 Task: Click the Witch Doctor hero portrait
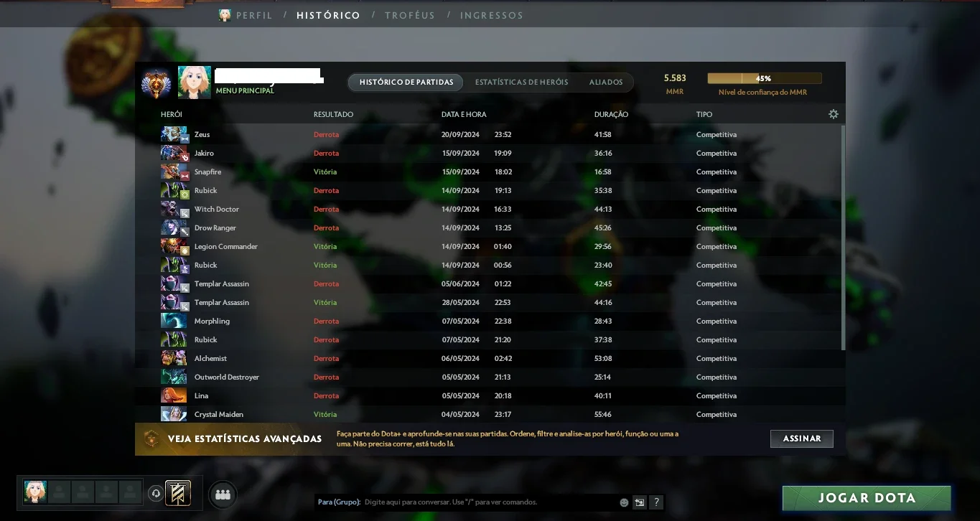point(174,209)
